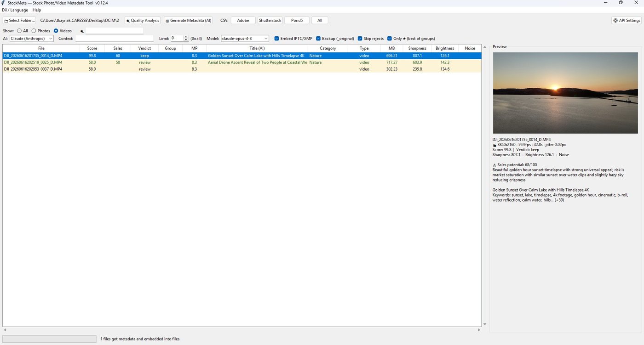The width and height of the screenshot is (644, 345).
Task: Click title Golden Sunset Over Calm Lake
Action: point(256,56)
